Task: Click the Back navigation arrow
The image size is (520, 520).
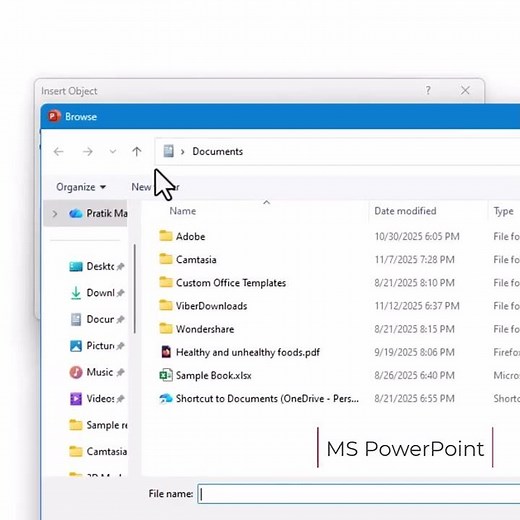Action: [59, 152]
